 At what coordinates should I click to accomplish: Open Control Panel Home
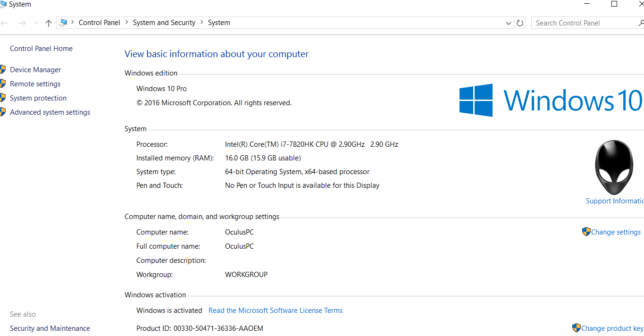click(x=41, y=49)
